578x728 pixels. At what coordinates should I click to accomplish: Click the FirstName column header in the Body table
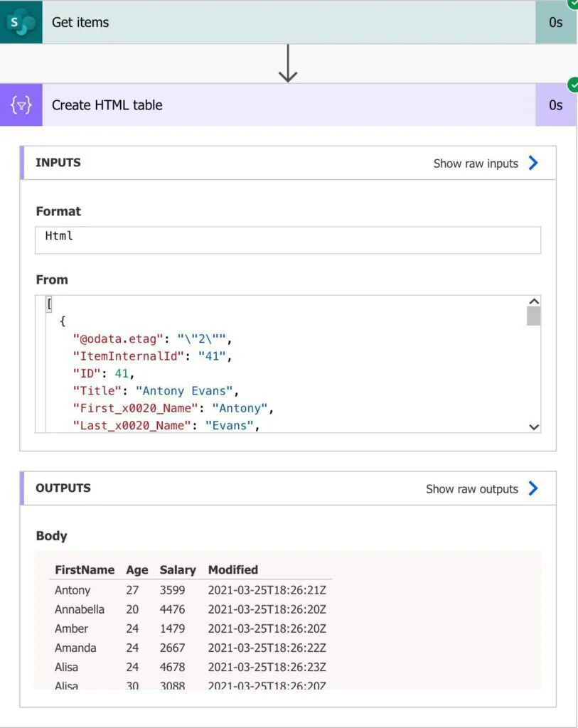tap(85, 569)
